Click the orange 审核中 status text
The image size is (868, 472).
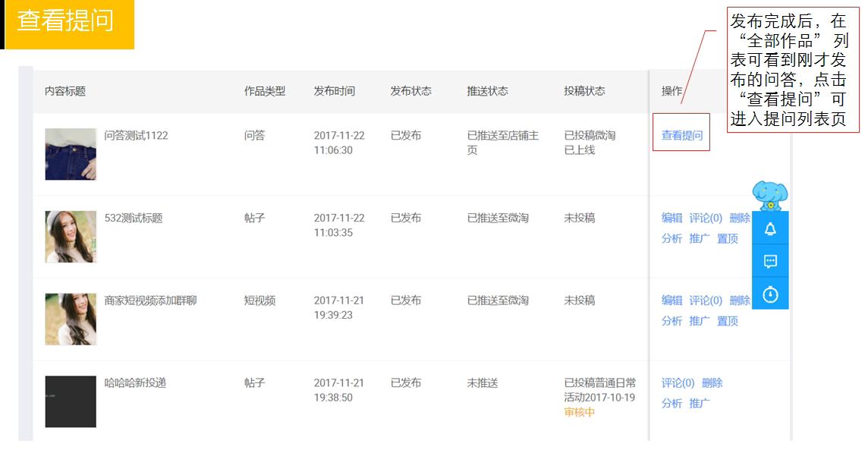[579, 412]
